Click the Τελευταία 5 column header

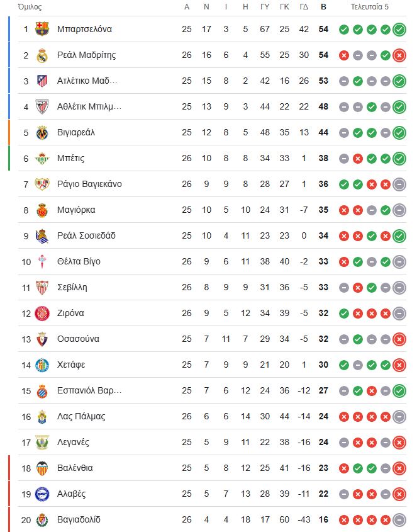(x=370, y=7)
